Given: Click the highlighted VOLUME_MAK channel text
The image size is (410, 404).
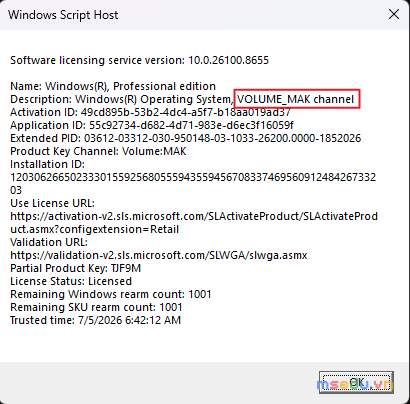Looking at the screenshot, I should click(295, 99).
